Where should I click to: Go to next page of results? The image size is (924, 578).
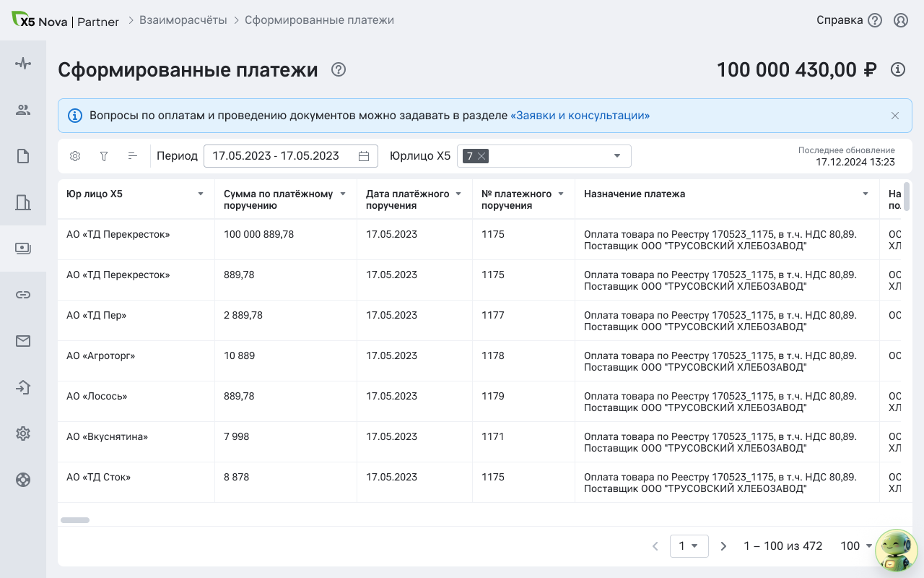coord(723,546)
